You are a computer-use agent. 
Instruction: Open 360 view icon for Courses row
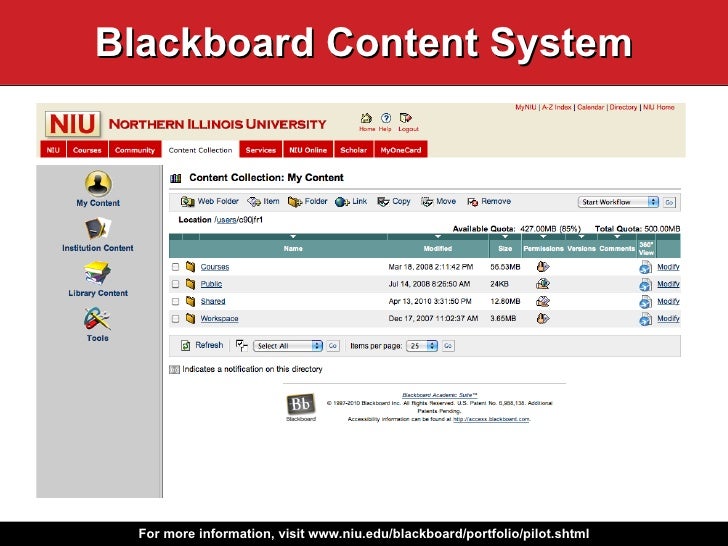(645, 267)
